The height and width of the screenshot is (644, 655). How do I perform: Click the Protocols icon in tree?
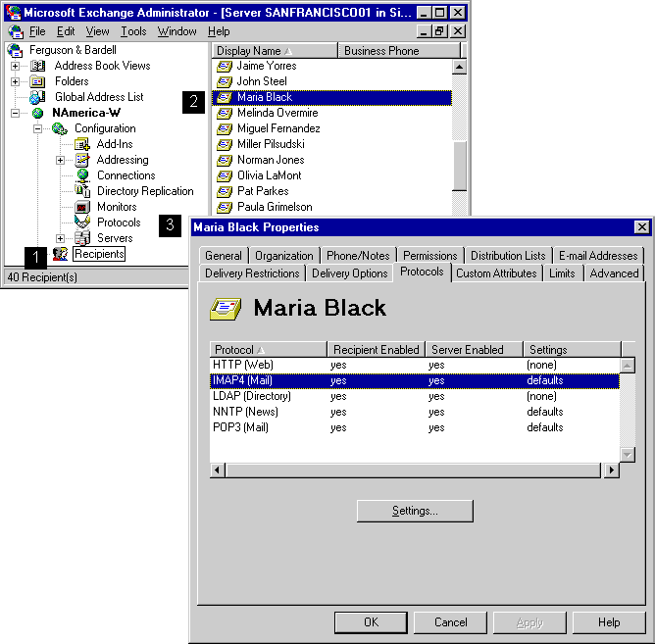[x=82, y=223]
